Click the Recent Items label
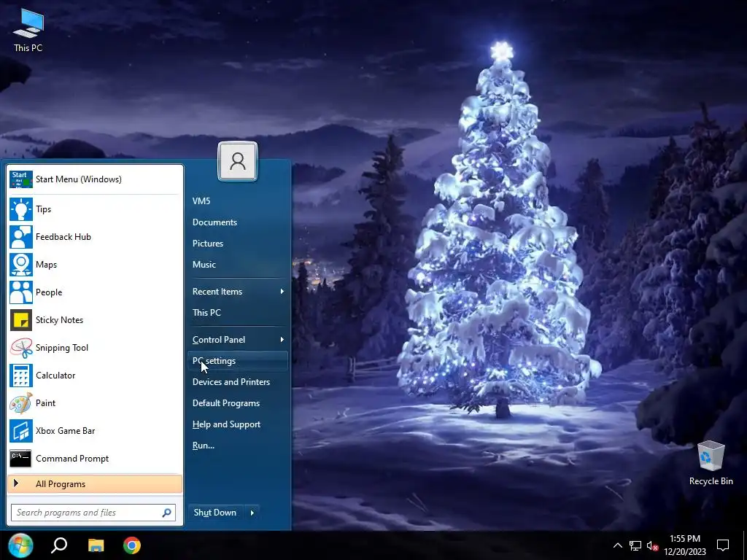This screenshot has height=560, width=747. [x=217, y=292]
